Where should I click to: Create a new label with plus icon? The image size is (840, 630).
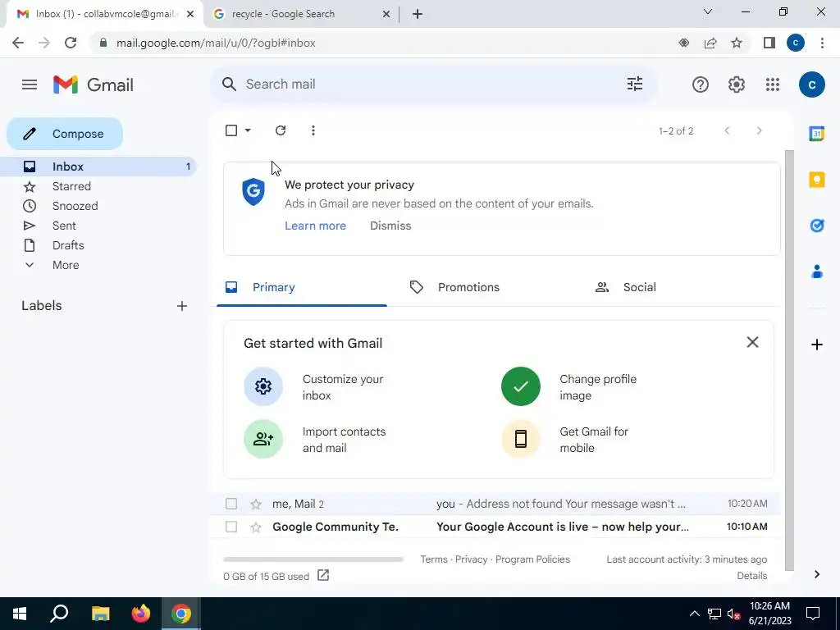(x=182, y=306)
